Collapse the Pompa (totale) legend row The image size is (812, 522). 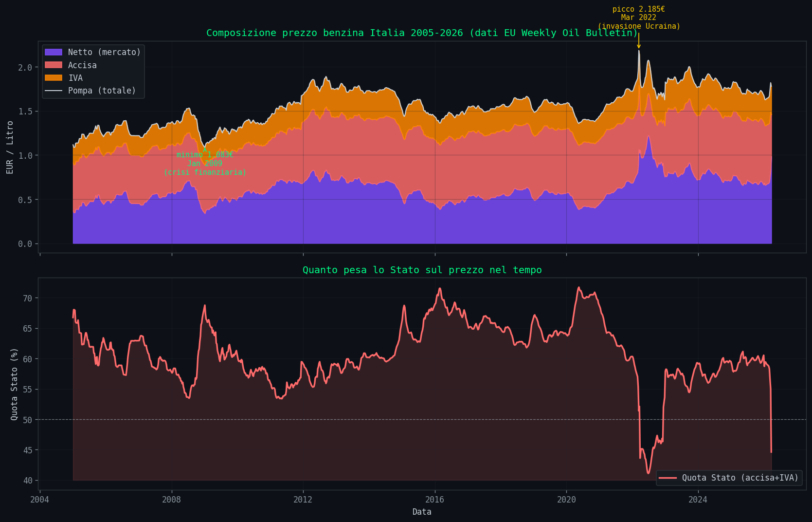(101, 91)
